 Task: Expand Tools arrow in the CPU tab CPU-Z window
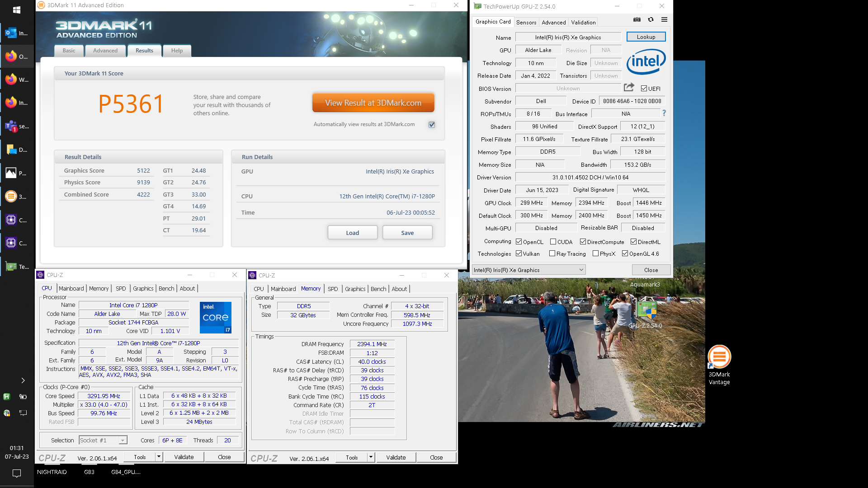(x=159, y=457)
